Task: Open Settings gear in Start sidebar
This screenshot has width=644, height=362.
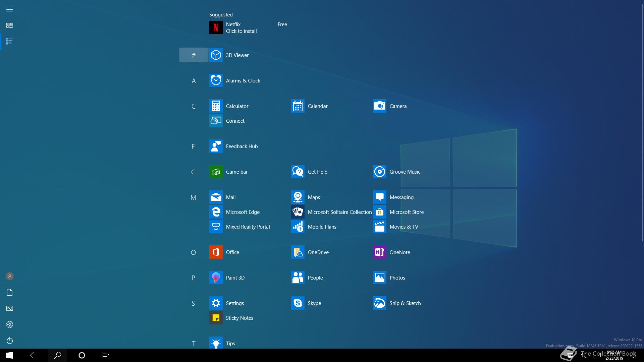Action: [10, 324]
